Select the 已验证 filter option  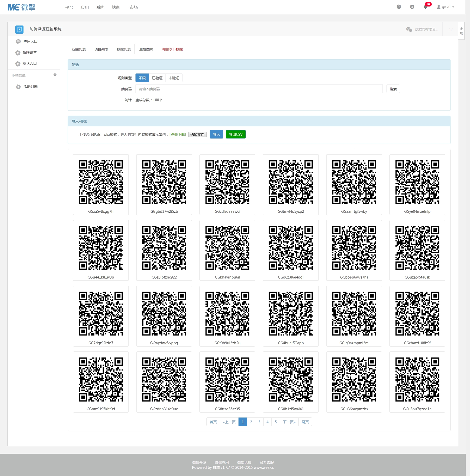(x=157, y=78)
